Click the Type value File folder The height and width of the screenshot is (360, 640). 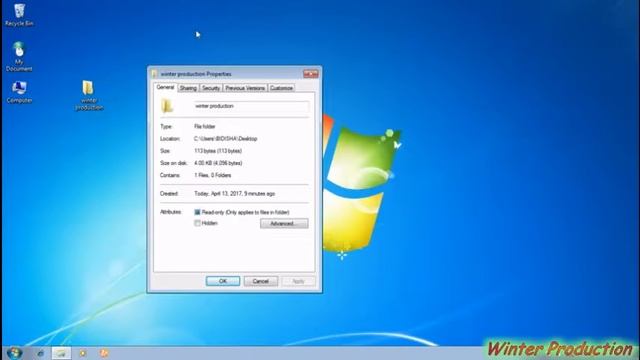pos(204,127)
